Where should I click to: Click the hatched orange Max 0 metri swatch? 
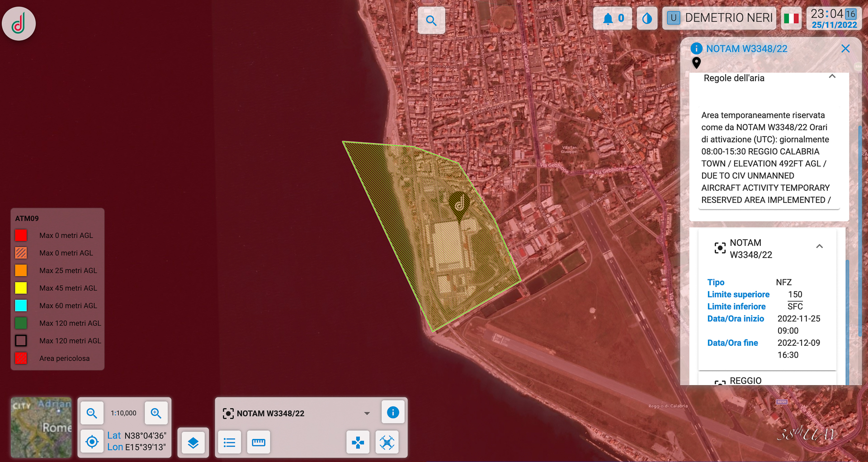[x=21, y=253]
